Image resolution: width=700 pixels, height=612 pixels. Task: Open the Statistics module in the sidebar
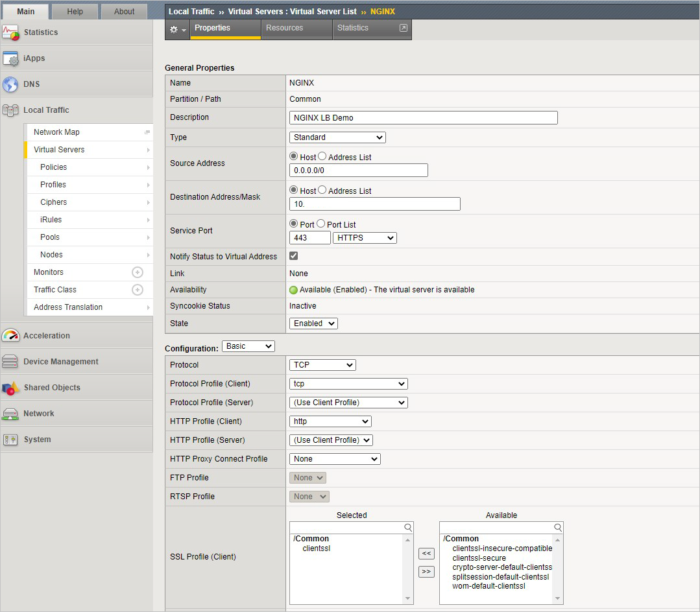[x=41, y=32]
